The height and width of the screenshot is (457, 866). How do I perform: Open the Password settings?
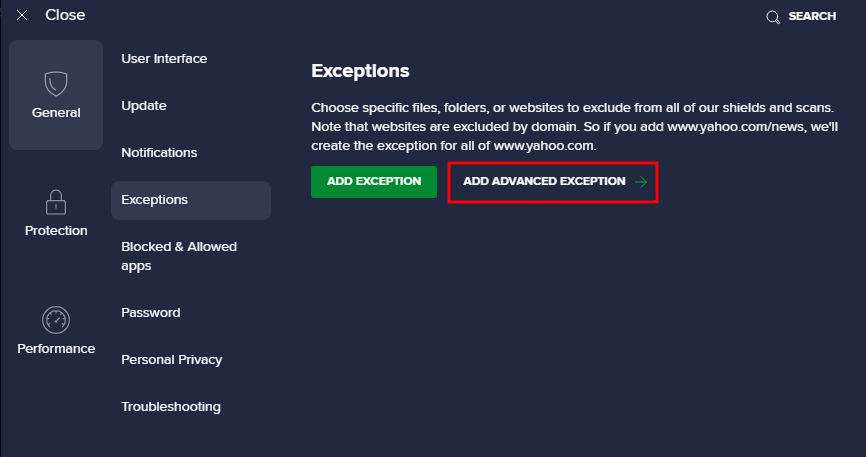[151, 313]
